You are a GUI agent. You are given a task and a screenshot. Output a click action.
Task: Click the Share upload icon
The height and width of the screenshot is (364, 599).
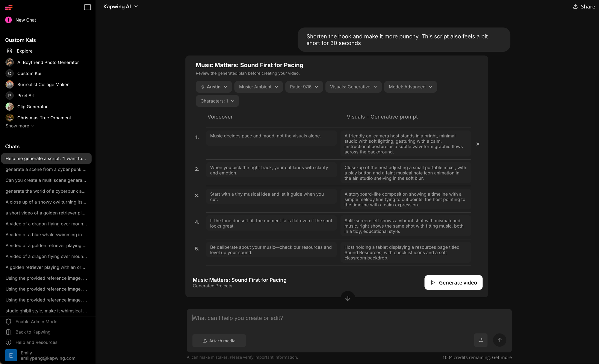pos(575,7)
